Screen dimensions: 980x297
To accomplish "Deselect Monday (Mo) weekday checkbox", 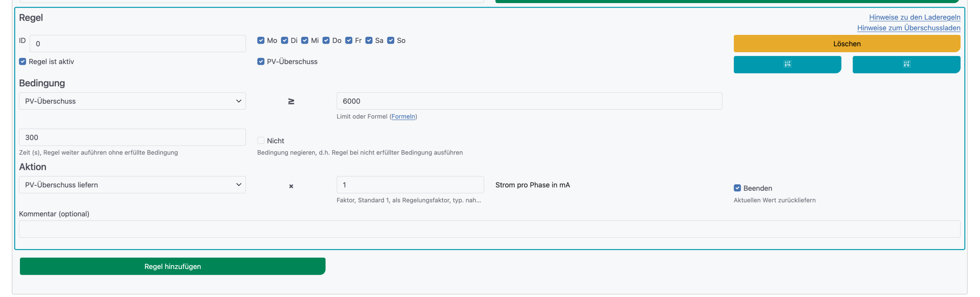I will (261, 41).
